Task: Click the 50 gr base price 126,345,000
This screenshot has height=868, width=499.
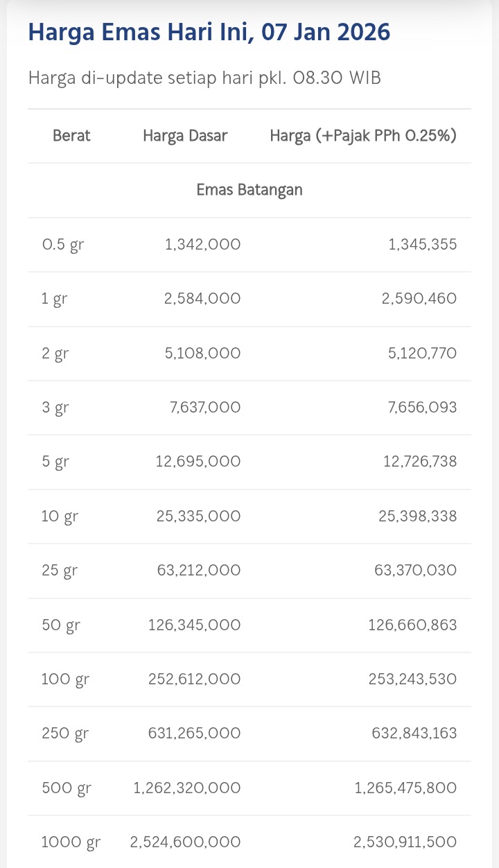Action: 195,625
